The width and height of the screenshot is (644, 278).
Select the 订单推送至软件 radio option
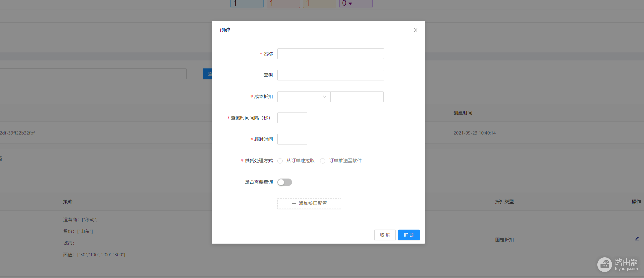pos(323,161)
